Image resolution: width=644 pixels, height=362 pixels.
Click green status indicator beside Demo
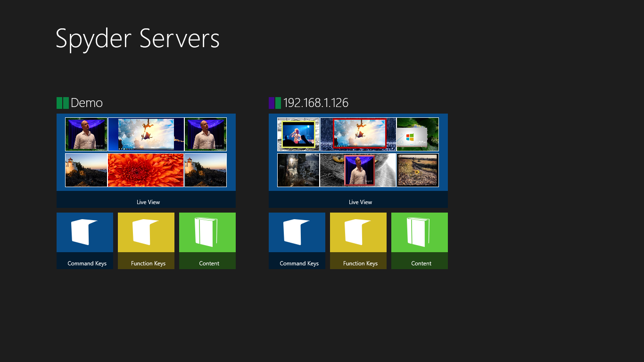tap(63, 103)
